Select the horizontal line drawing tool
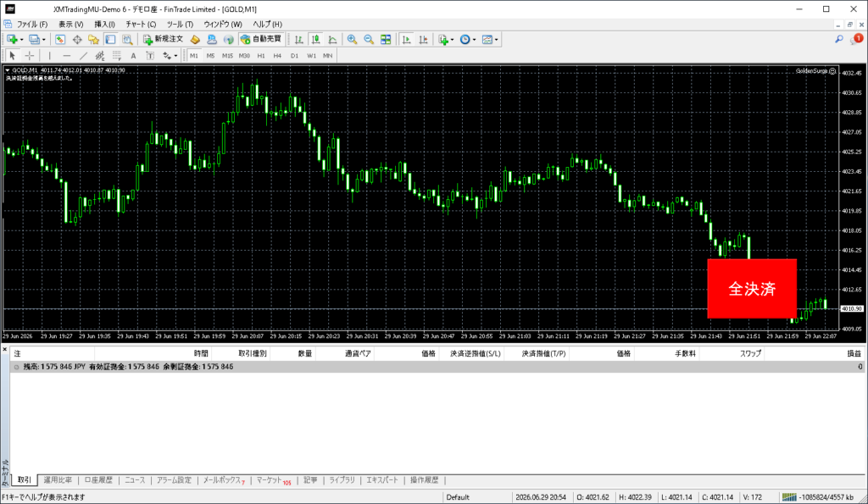This screenshot has width=868, height=504. coord(66,55)
